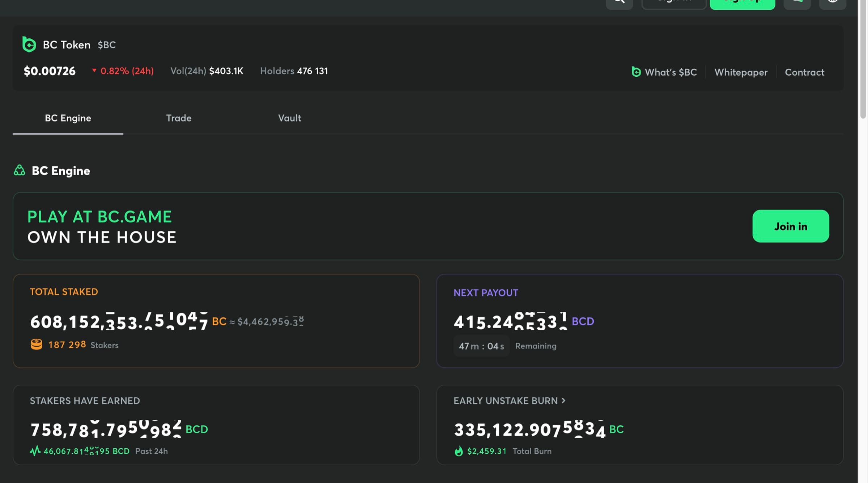Click the $BC ticker label
868x483 pixels.
click(107, 45)
